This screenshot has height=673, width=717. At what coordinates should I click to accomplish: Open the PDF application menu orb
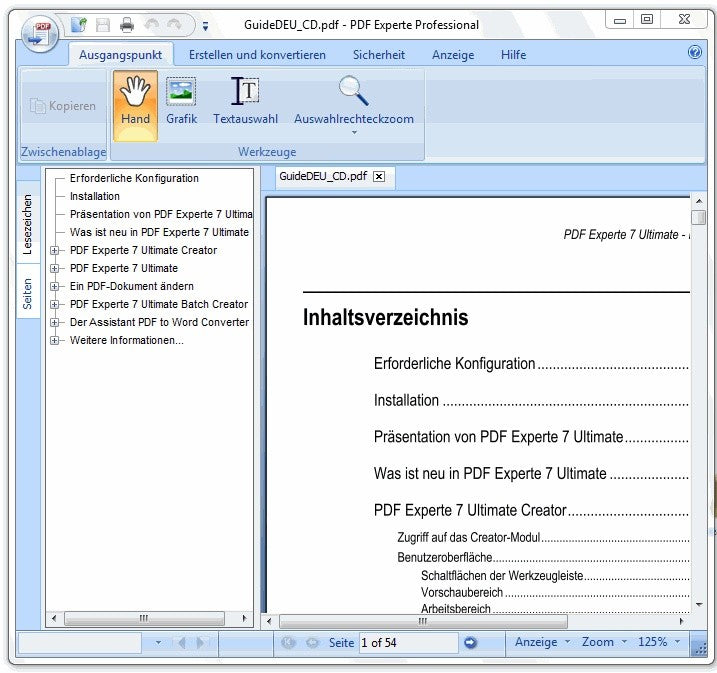pyautogui.click(x=40, y=34)
